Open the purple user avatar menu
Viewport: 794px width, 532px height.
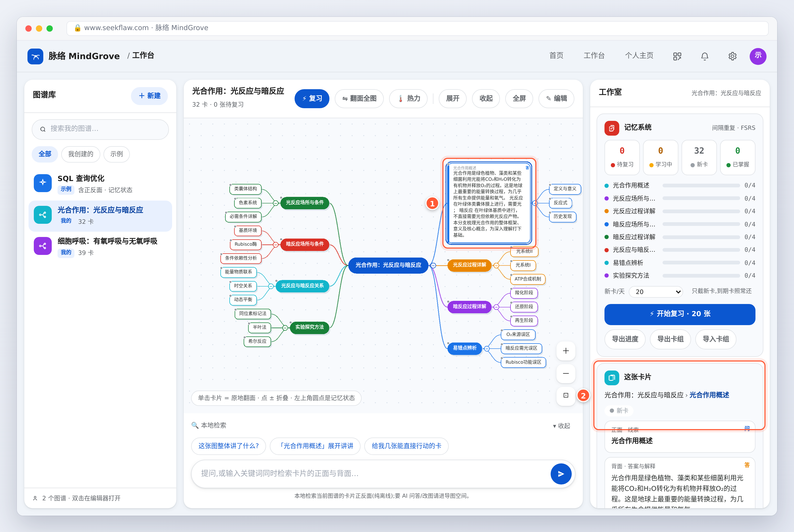pos(758,56)
